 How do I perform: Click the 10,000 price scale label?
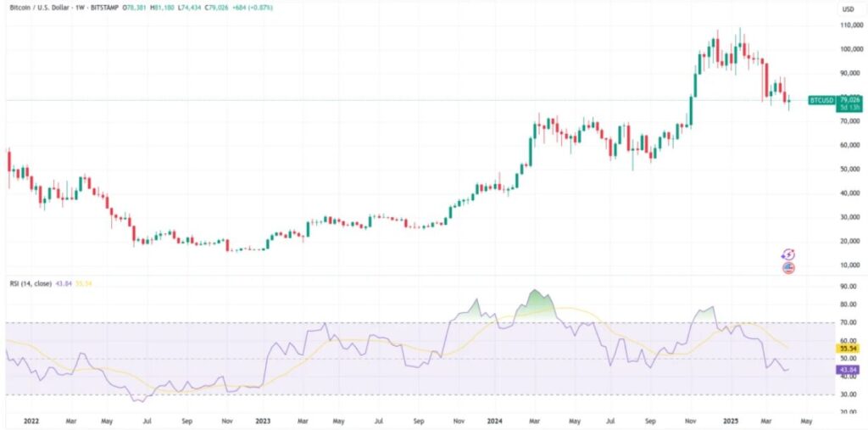[x=849, y=265]
